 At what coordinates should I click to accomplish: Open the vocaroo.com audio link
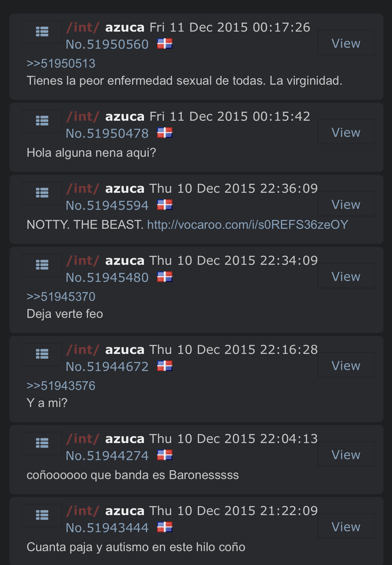tap(247, 225)
